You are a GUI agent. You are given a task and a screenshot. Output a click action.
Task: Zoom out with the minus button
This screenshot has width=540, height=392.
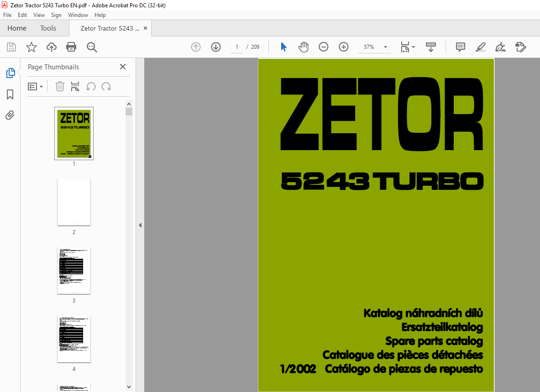coord(323,47)
